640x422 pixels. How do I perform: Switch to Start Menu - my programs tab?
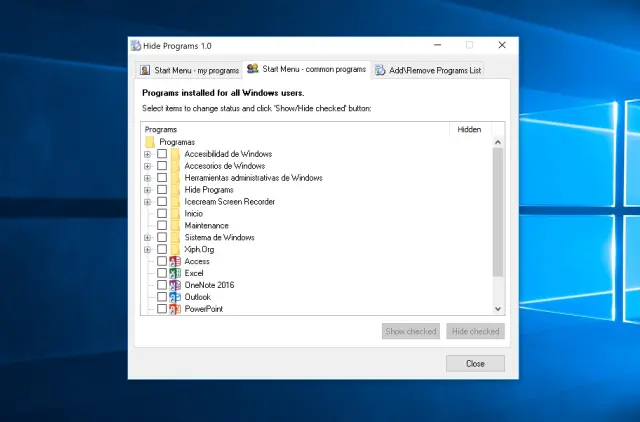pos(189,70)
